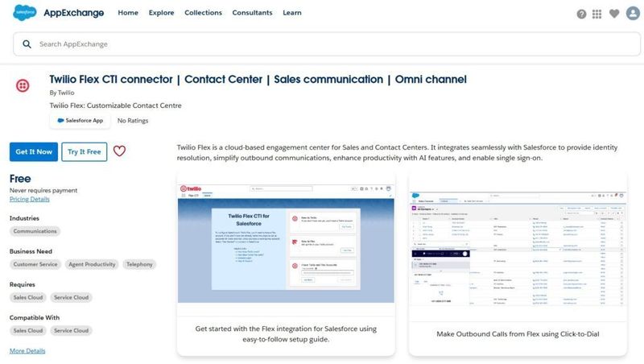The height and width of the screenshot is (364, 644).
Task: Click the 'Twilio Flex: Customizable Contact Centre' tagline
Action: coord(115,105)
